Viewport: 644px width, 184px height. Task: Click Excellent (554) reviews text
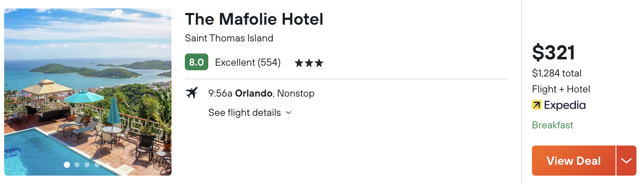click(x=248, y=63)
